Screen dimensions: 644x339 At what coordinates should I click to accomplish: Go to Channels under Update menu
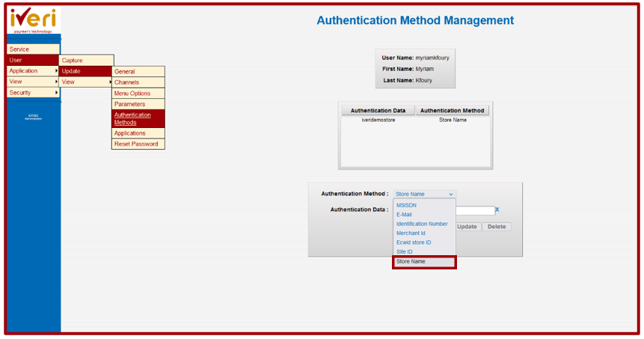(x=126, y=82)
